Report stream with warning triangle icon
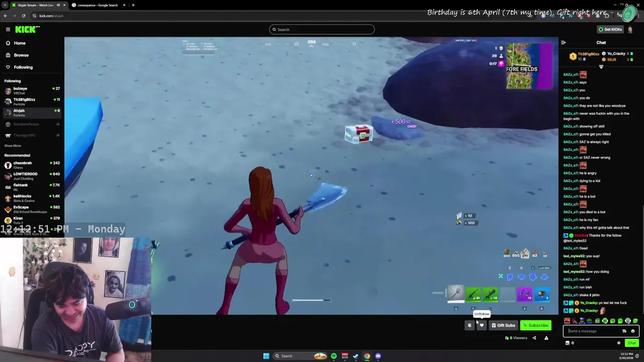Viewport: 644px width, 362px height. click(x=546, y=338)
